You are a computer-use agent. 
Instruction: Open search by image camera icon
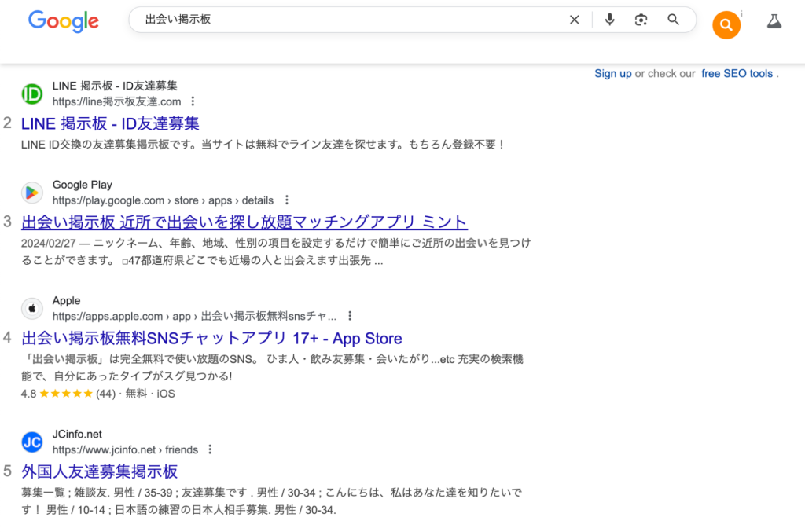coord(641,20)
